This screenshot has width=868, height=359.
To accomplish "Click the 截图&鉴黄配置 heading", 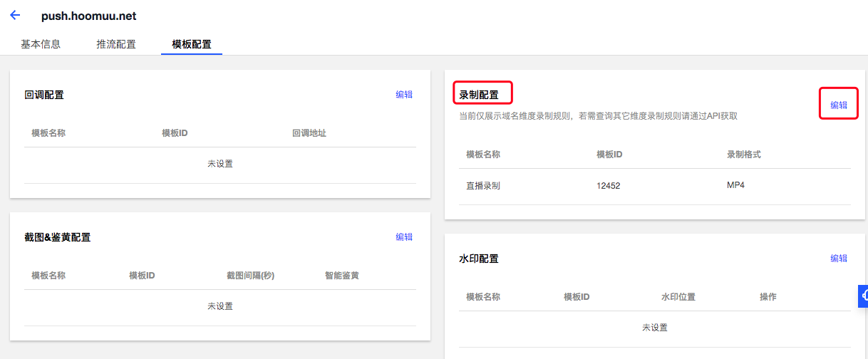I will (58, 237).
